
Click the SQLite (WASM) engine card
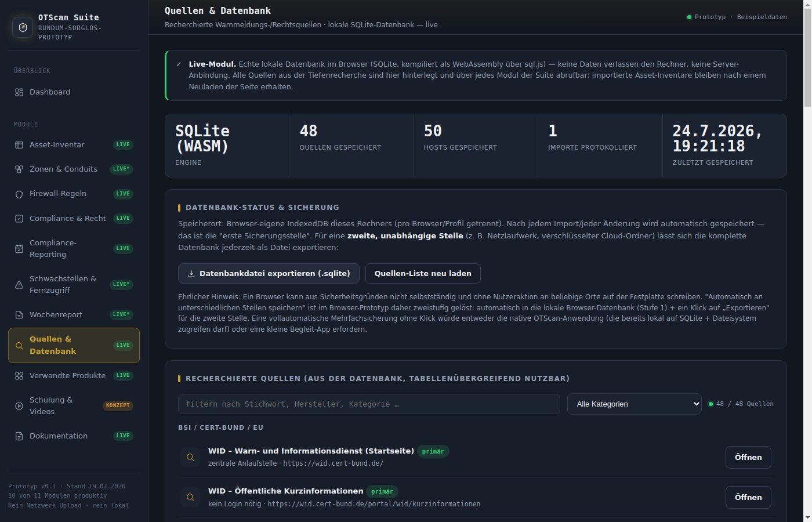pyautogui.click(x=227, y=146)
